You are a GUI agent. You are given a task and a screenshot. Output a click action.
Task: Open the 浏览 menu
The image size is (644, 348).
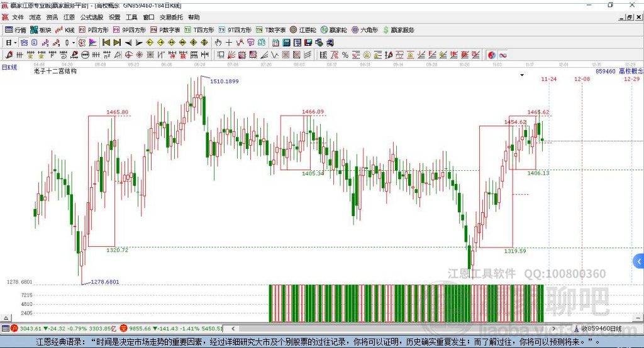point(35,17)
